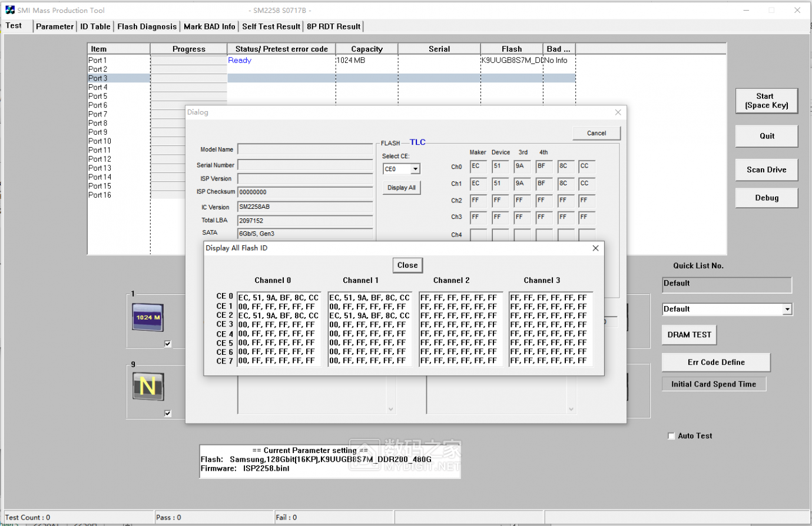
Task: Enable the Auto Test checkbox
Action: point(671,436)
